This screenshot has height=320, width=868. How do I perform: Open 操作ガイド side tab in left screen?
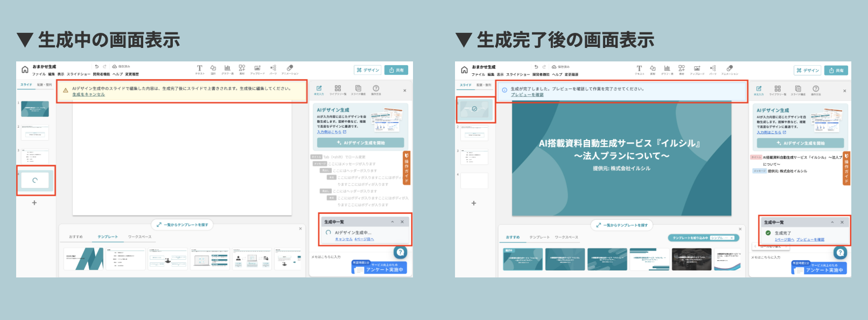point(407,168)
